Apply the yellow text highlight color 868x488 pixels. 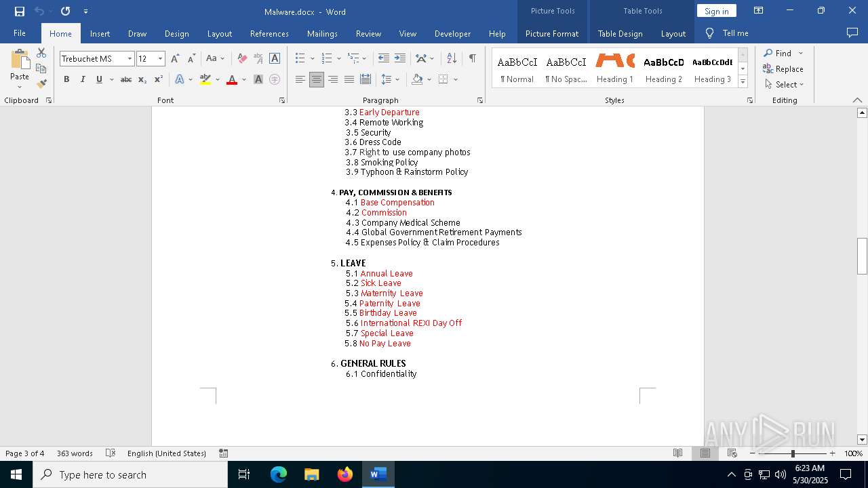click(x=205, y=80)
